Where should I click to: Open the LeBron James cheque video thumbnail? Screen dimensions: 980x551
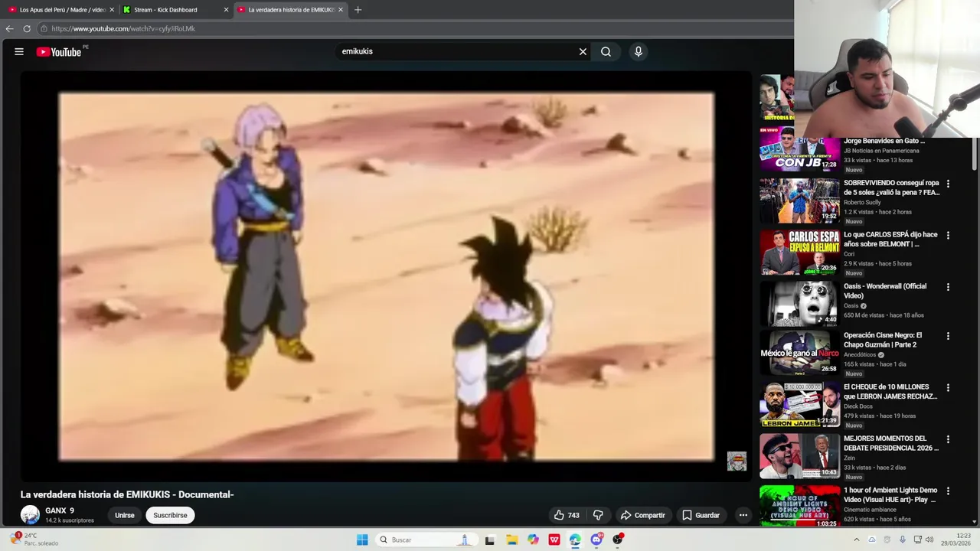coord(799,404)
